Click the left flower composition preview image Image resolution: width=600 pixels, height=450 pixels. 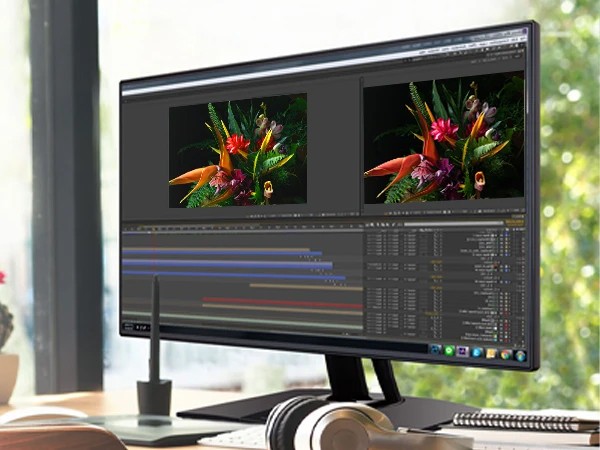[237, 151]
